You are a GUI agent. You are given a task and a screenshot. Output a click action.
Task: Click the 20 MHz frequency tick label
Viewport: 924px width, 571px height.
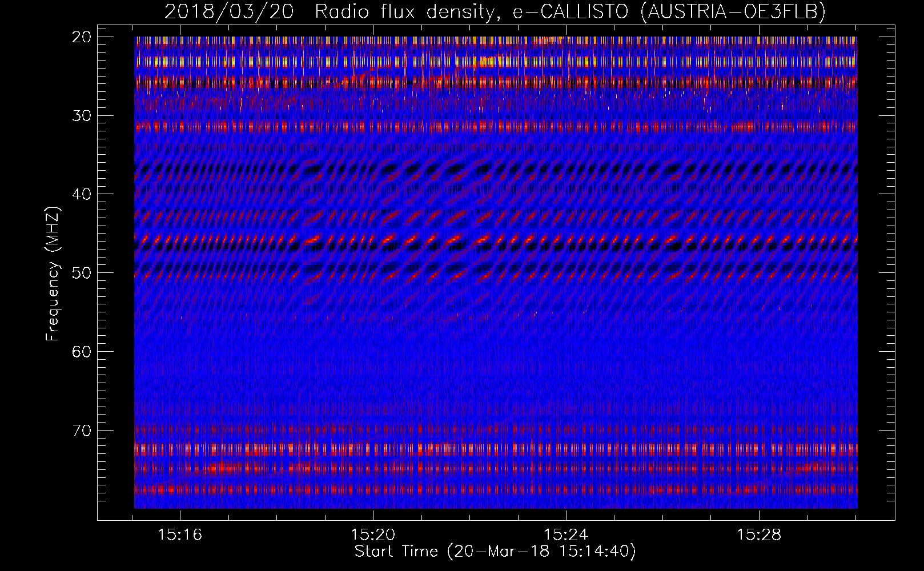tap(82, 37)
